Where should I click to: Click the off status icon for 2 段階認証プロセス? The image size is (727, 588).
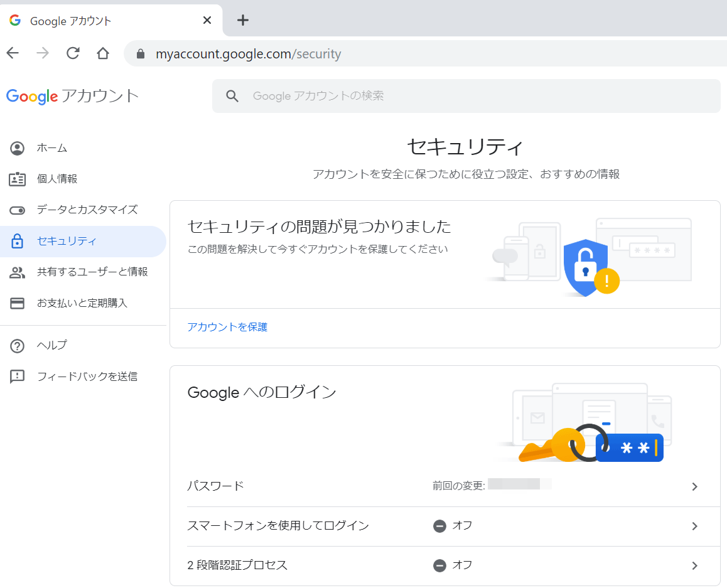click(439, 565)
